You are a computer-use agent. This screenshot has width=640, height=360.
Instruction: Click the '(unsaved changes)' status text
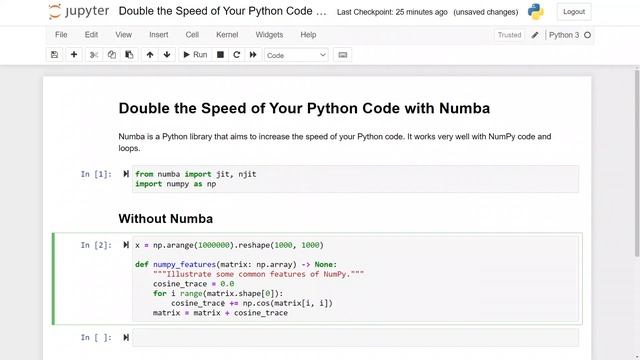pyautogui.click(x=486, y=12)
